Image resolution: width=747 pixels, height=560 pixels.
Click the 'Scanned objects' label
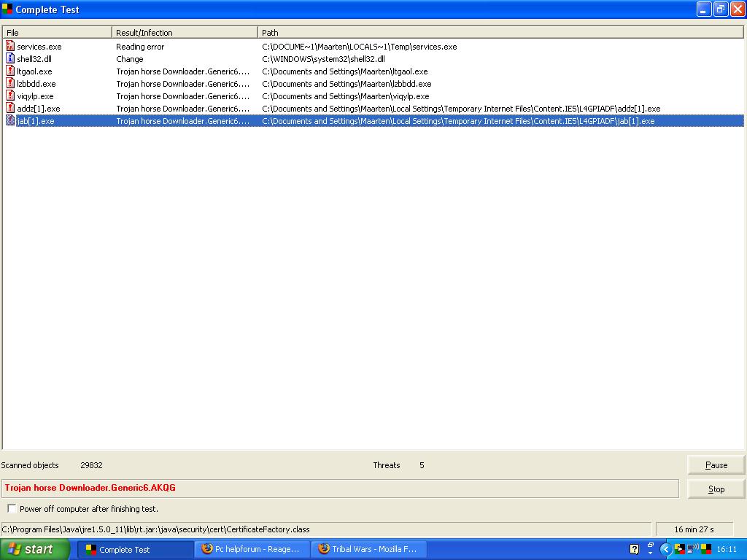coord(29,465)
